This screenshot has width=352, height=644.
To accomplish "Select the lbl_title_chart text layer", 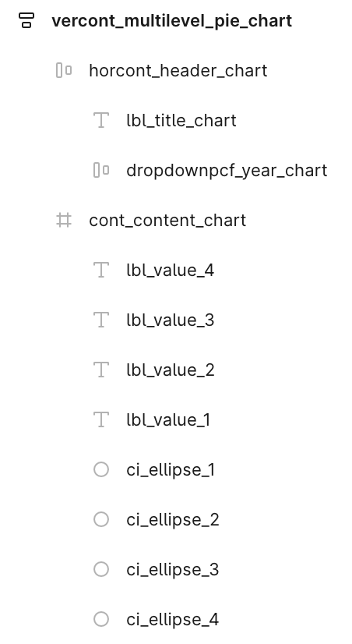I will [181, 120].
